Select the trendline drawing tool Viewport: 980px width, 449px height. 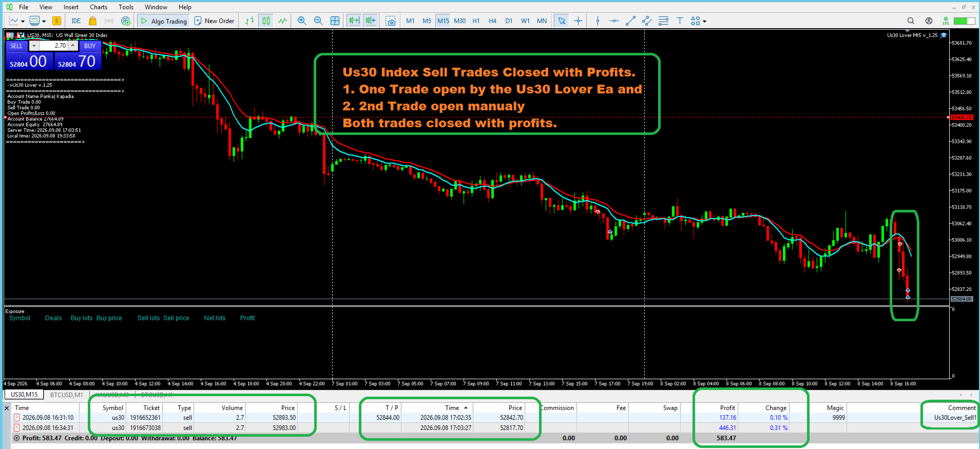click(630, 21)
